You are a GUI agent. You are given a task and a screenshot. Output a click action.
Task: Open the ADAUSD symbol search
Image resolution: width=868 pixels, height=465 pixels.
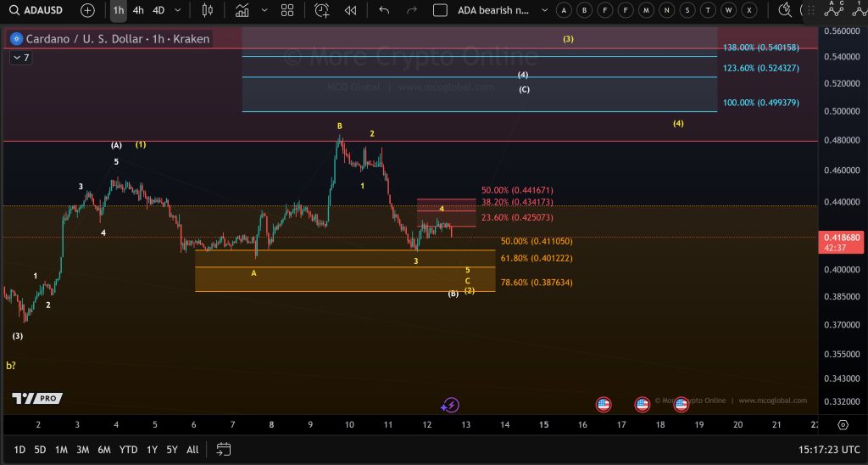(36, 10)
